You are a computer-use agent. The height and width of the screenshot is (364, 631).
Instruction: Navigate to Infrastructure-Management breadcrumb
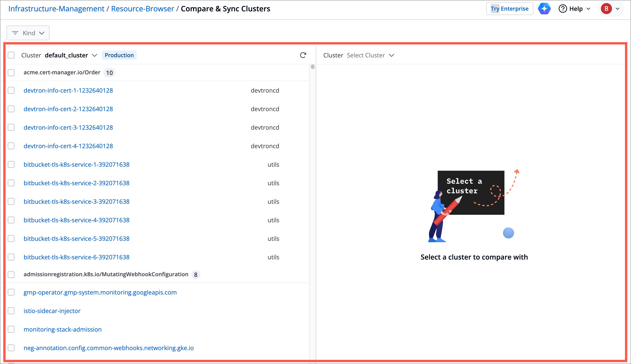click(57, 8)
